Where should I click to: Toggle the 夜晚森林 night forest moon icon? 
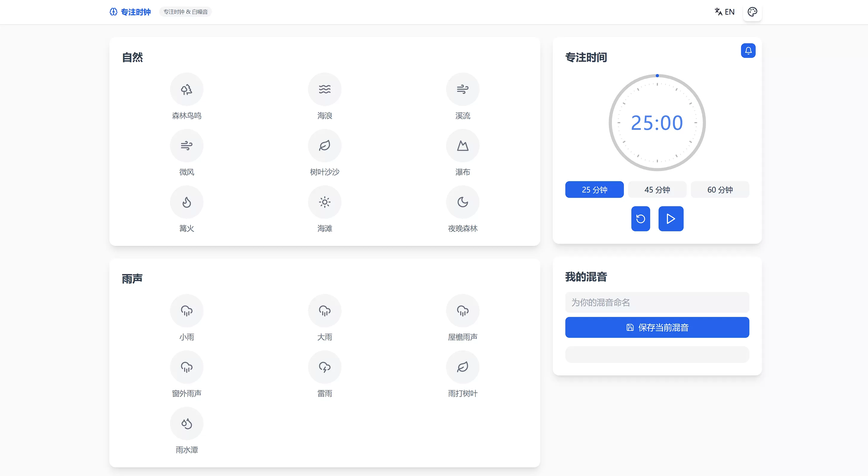click(462, 202)
